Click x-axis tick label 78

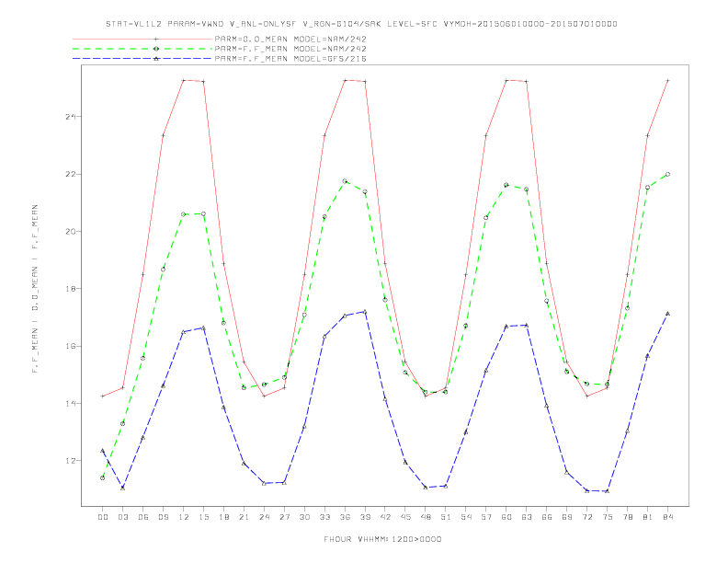tap(627, 517)
